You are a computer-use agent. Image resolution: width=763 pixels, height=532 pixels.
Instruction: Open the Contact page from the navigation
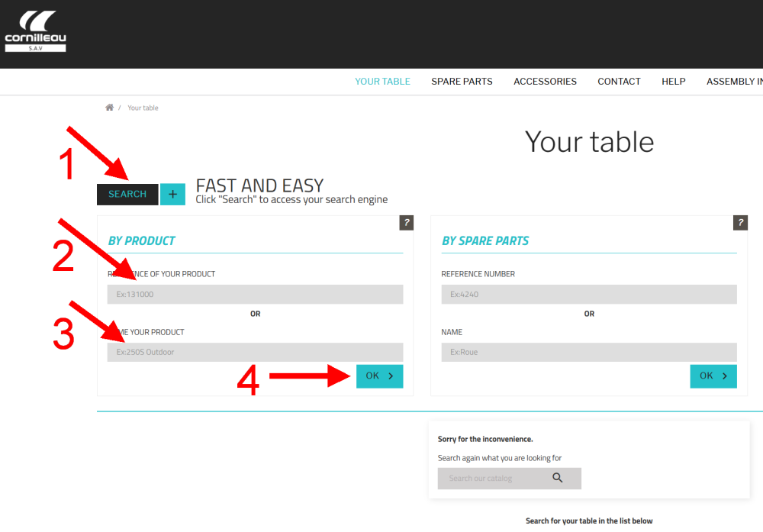point(619,82)
